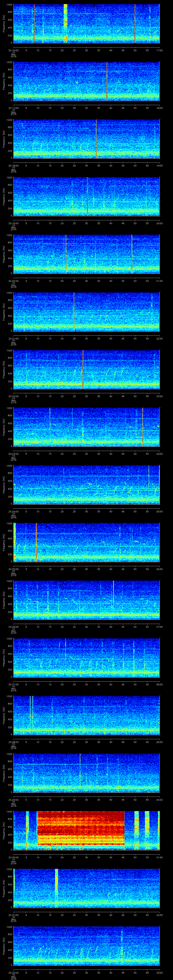The width and height of the screenshot is (173, 980).
Task: Click the 21:00 end label of 20:20 panel
Action: 159,281
